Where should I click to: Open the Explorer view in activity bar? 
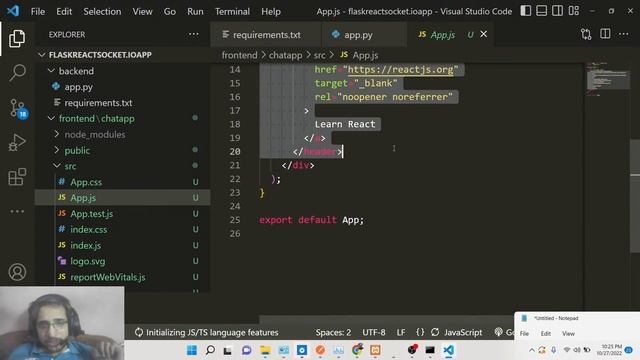click(17, 38)
